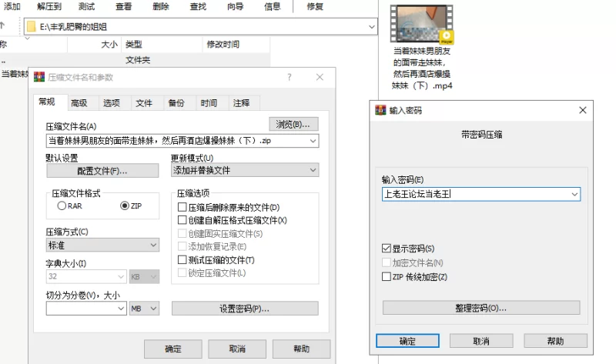
Task: Enable 测试压缩的文件 checkbox
Action: 182,259
